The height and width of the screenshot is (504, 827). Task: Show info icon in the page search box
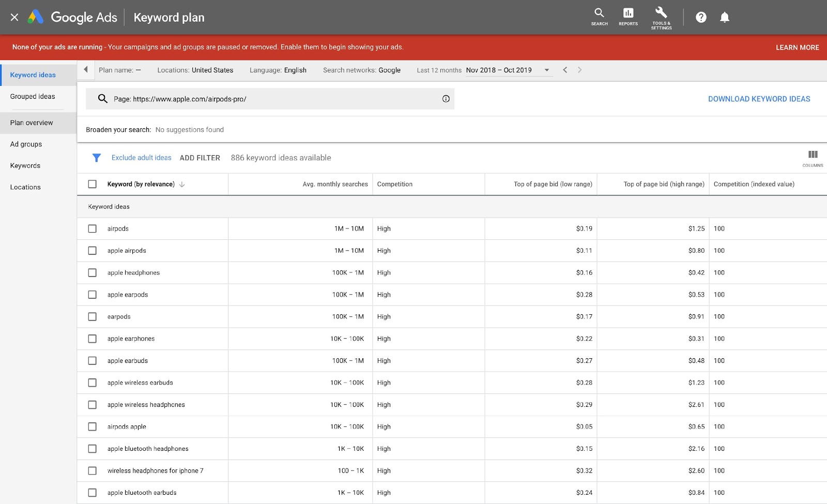tap(446, 99)
